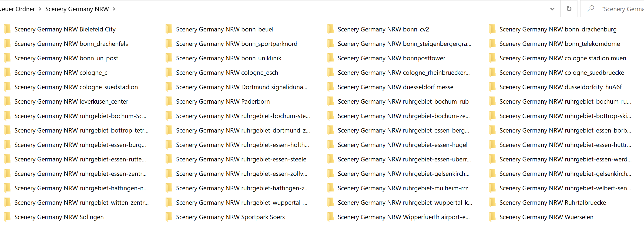Select "Scenery Germany NRW ruhrgebiet-bochum-Sc..." folder name
Screen dimensions: 644x232
pos(80,116)
